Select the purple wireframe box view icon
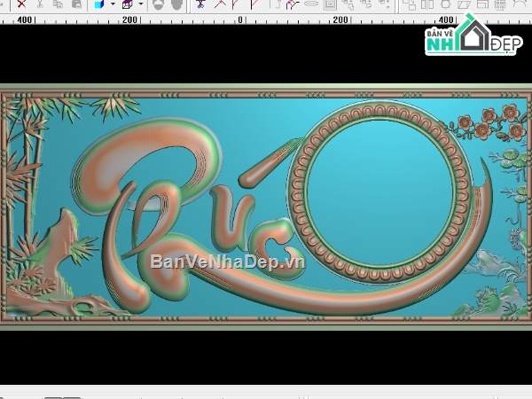 127,4
